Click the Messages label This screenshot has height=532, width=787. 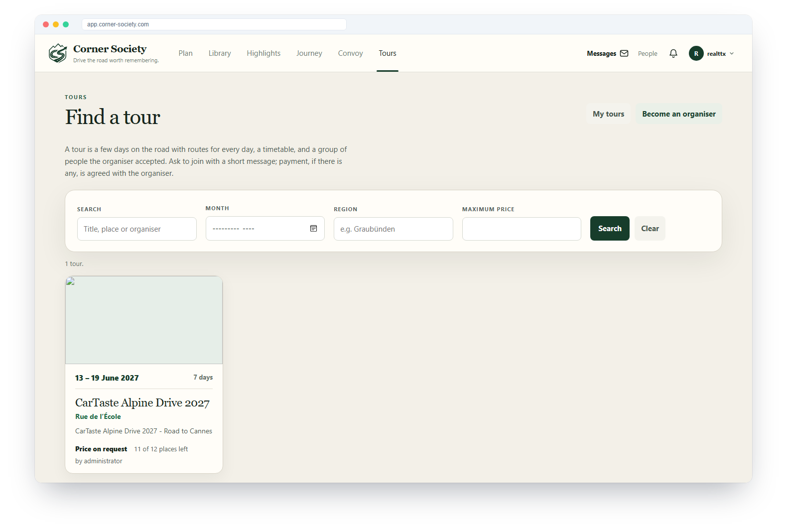point(601,54)
